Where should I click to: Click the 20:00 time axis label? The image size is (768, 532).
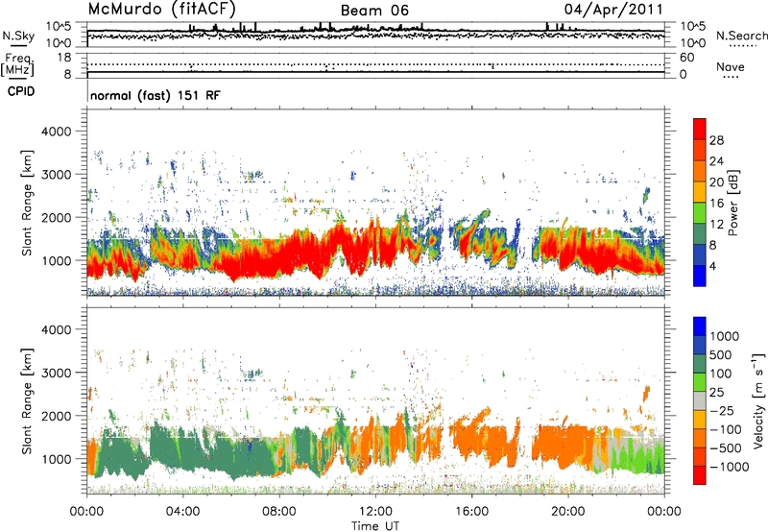567,512
